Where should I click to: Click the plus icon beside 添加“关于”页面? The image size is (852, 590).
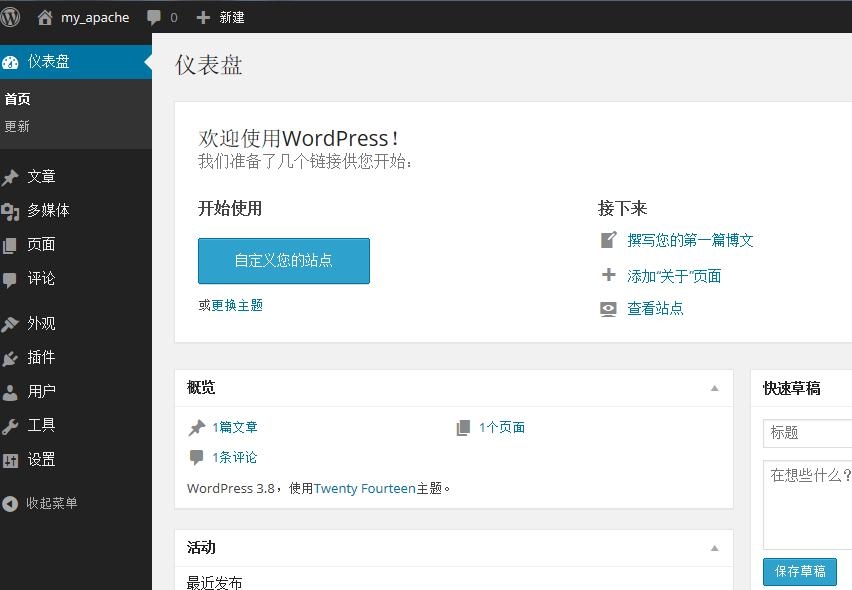coord(609,275)
